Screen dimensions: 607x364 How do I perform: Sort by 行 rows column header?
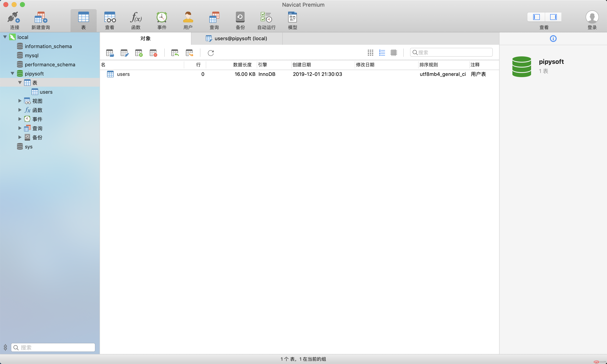[195, 65]
